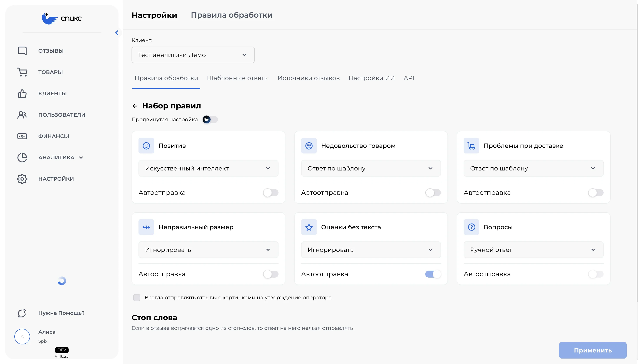638x364 pixels.
Task: Open Оценки без текста dropdown Игнорировать
Action: 371,250
